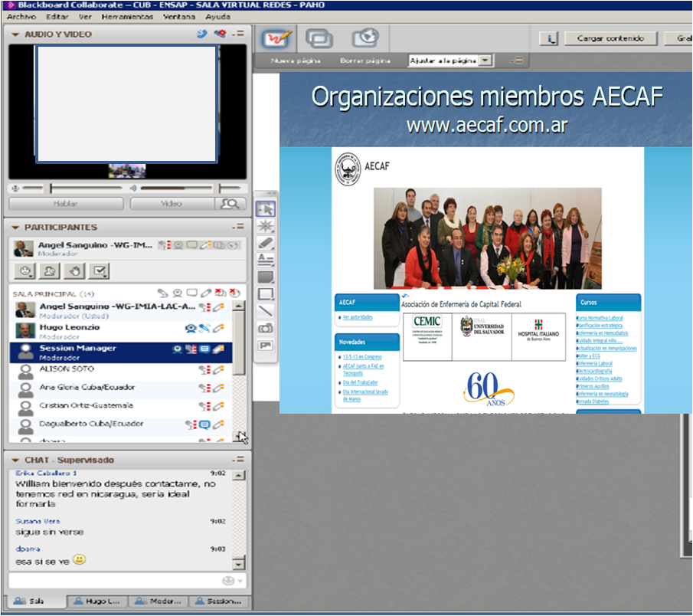Select the pointer selection tool
Viewport: 693px width, 616px height.
click(266, 208)
